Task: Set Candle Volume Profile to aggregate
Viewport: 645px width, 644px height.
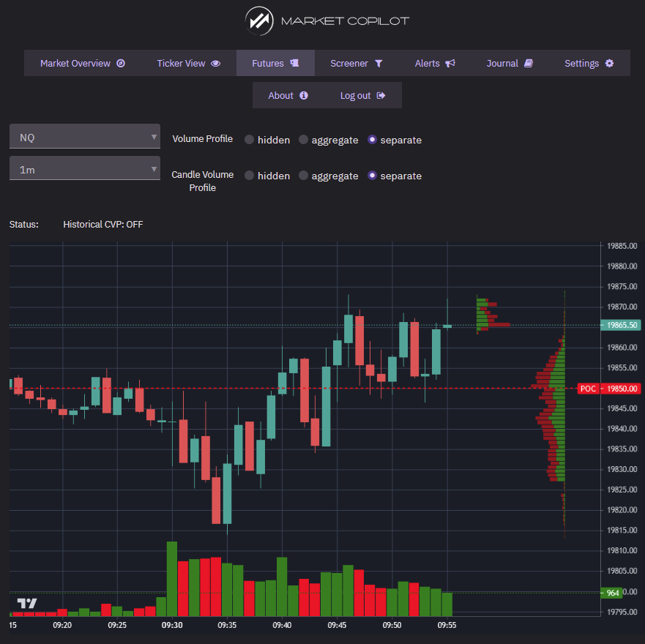Action: [x=303, y=175]
